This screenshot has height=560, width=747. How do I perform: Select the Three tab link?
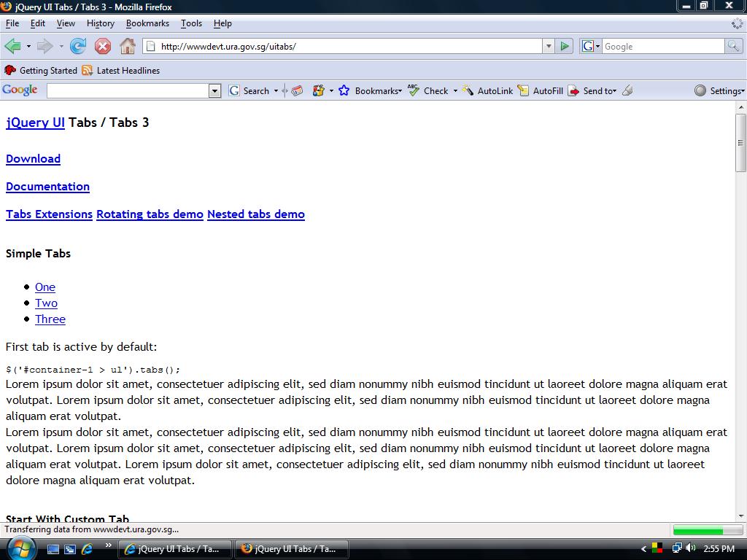50,319
